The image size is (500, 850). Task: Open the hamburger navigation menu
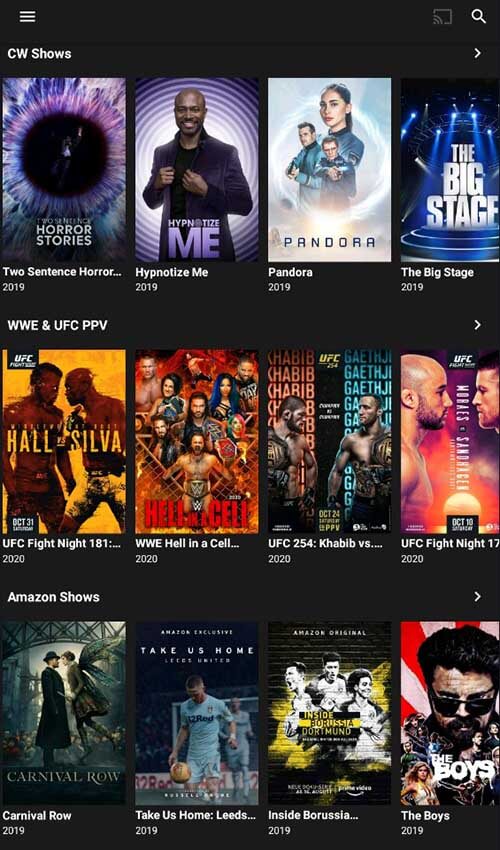click(28, 17)
